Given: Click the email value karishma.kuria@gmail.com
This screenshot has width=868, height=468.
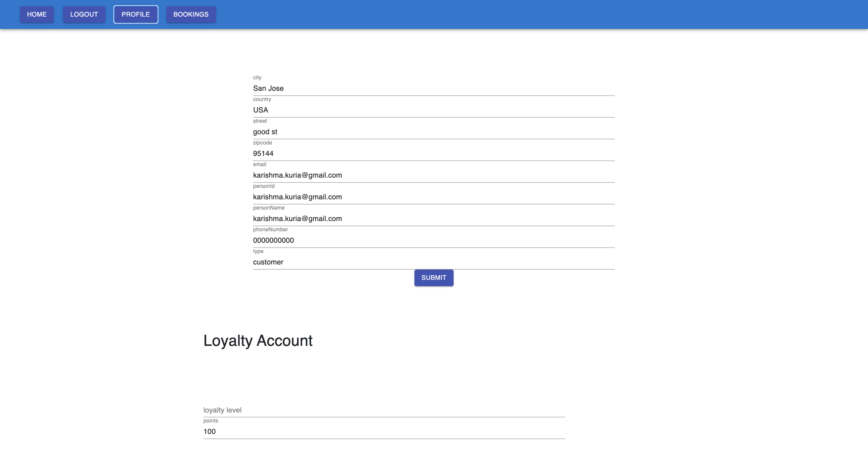Looking at the screenshot, I should tap(297, 175).
